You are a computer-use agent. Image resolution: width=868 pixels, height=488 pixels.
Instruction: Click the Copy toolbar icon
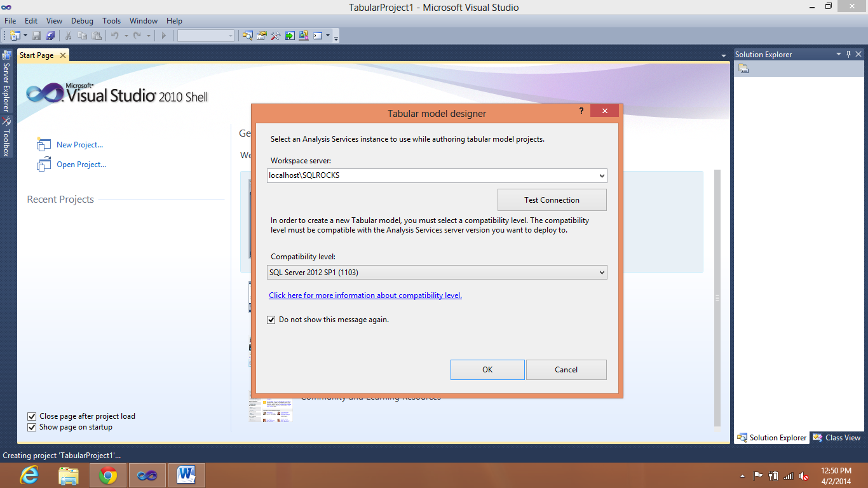[83, 36]
